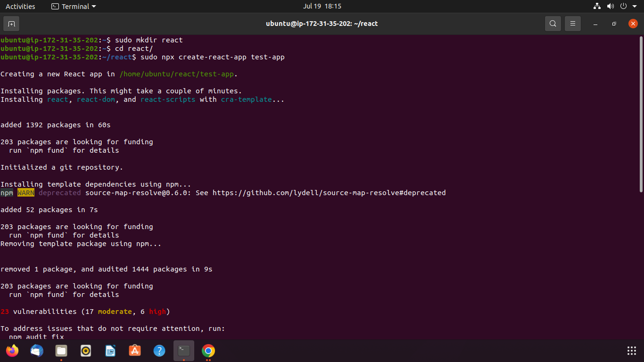Click 'Removing template package using npm...'
Image resolution: width=644 pixels, height=362 pixels.
81,244
